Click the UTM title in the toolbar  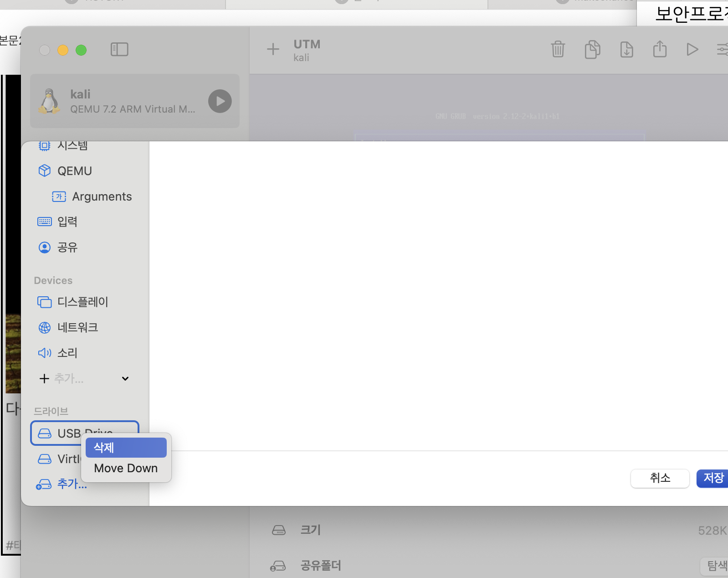coord(307,44)
